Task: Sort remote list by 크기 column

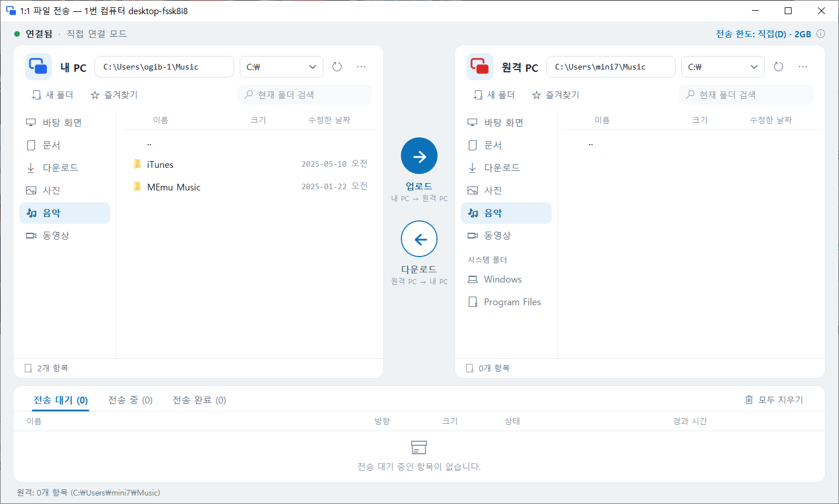Action: coord(700,120)
